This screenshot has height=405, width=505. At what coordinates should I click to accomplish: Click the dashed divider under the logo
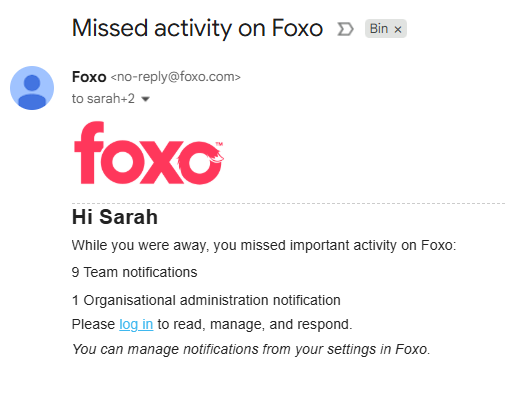pos(288,203)
